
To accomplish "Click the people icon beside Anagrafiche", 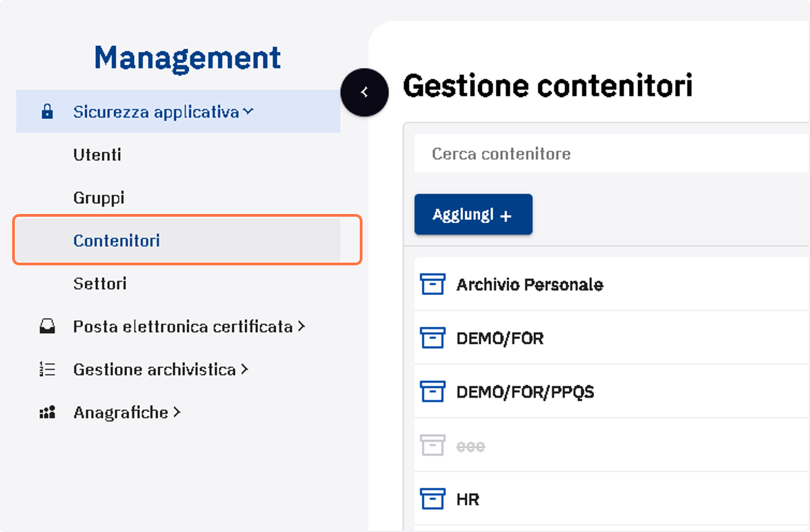I will (47, 413).
